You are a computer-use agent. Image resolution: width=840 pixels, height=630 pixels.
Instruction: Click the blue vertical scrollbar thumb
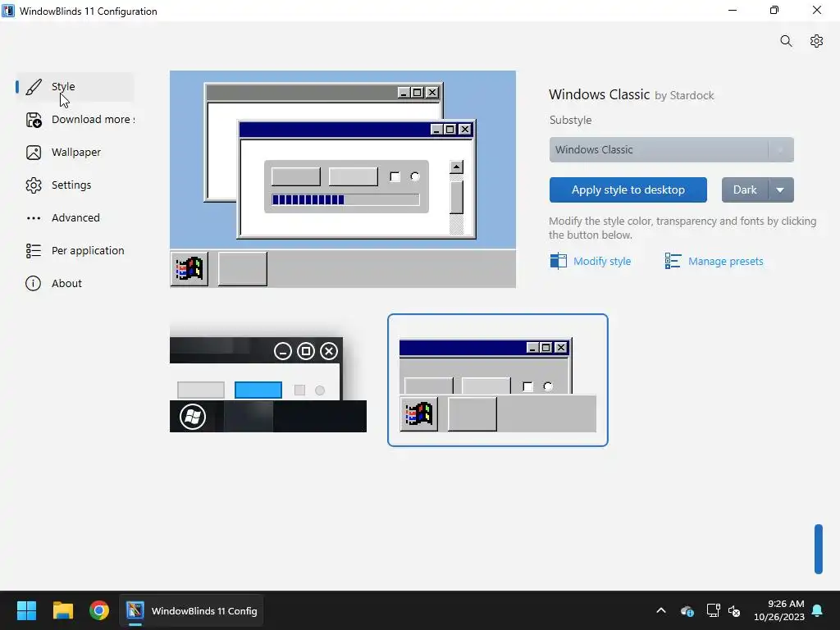click(819, 549)
